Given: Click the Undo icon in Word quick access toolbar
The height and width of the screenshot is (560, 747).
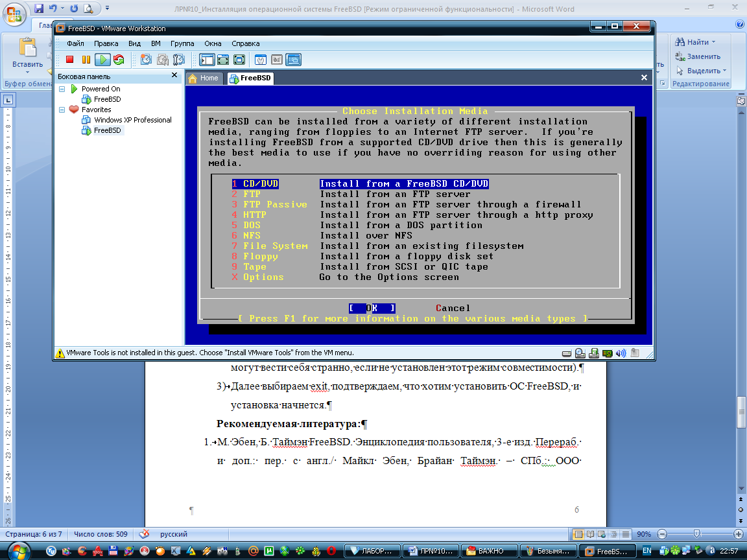Looking at the screenshot, I should (x=53, y=8).
